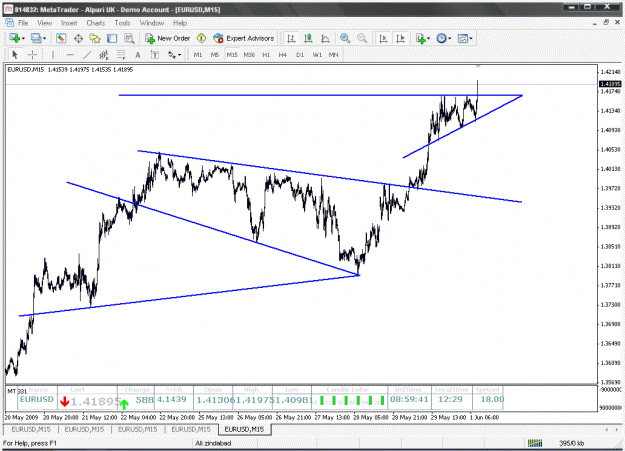Select the Vertical Line drawing tool
625x451 pixels.
click(53, 55)
